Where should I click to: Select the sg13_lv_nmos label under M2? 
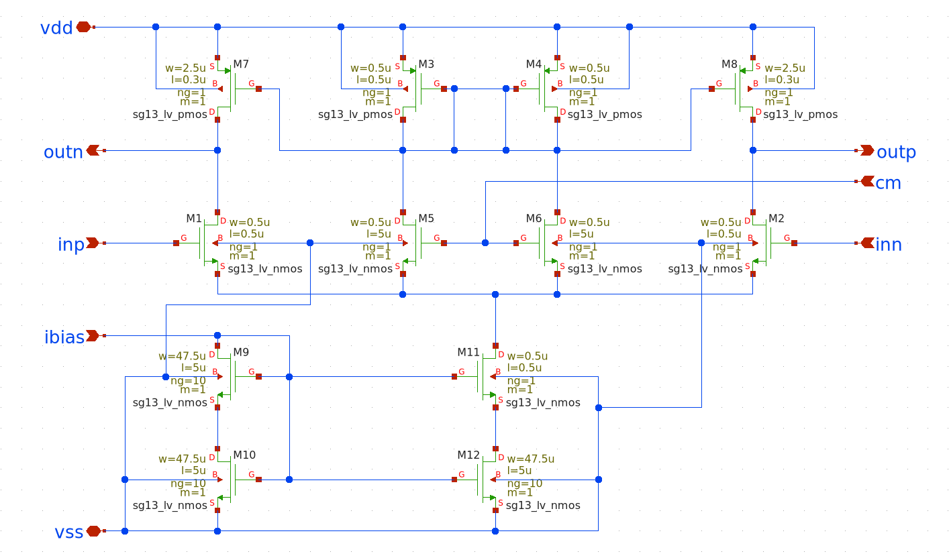(x=705, y=269)
